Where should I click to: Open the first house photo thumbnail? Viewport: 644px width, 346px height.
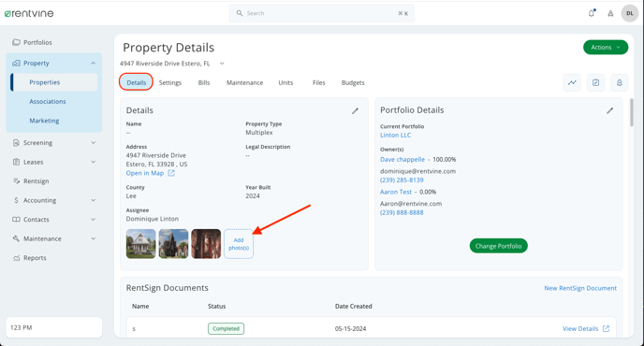click(x=140, y=244)
